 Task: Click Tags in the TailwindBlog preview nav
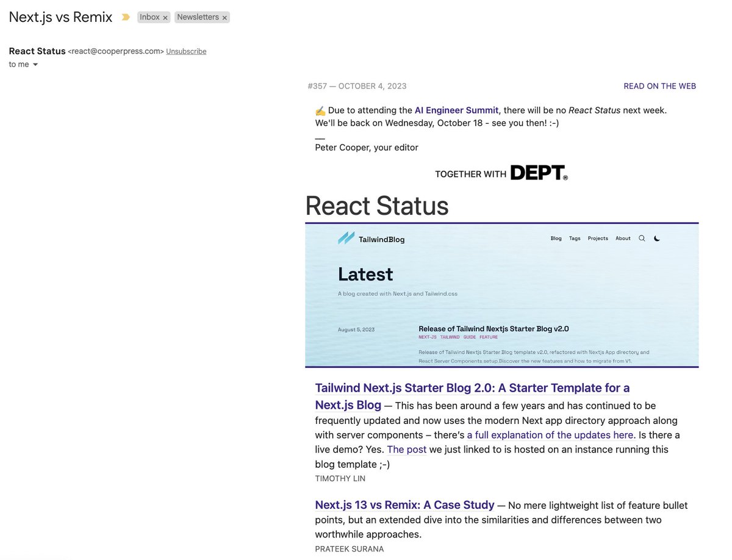575,239
